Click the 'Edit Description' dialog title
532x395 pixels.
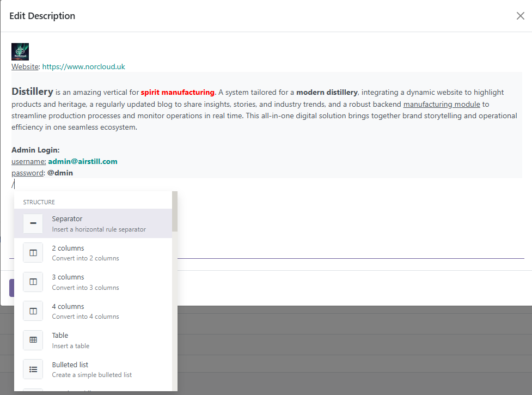click(42, 16)
